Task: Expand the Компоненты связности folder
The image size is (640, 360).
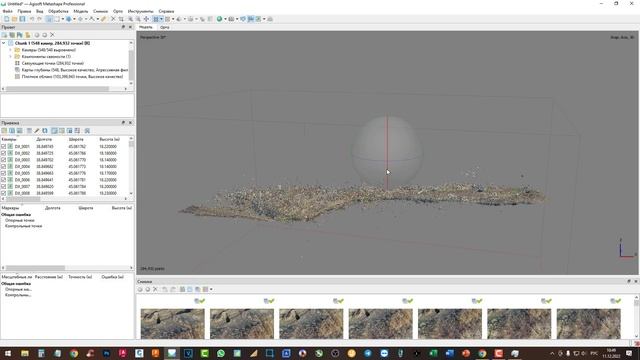Action: 10,56
